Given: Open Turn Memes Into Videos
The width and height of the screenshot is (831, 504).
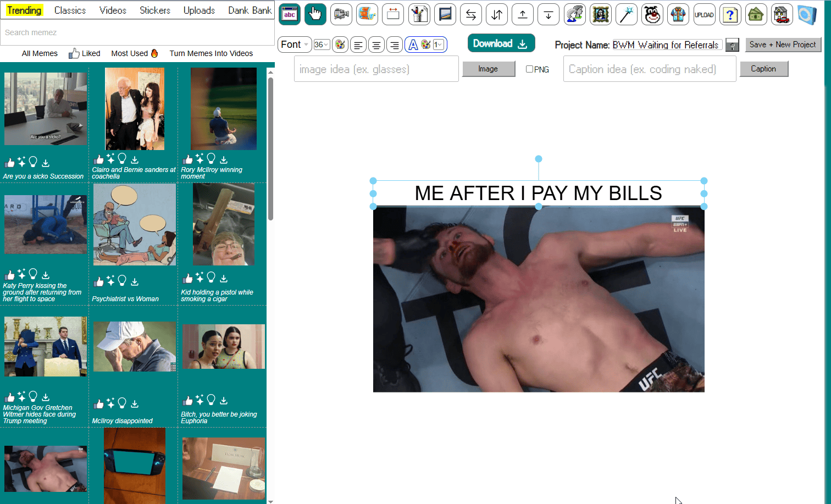Looking at the screenshot, I should pyautogui.click(x=211, y=53).
